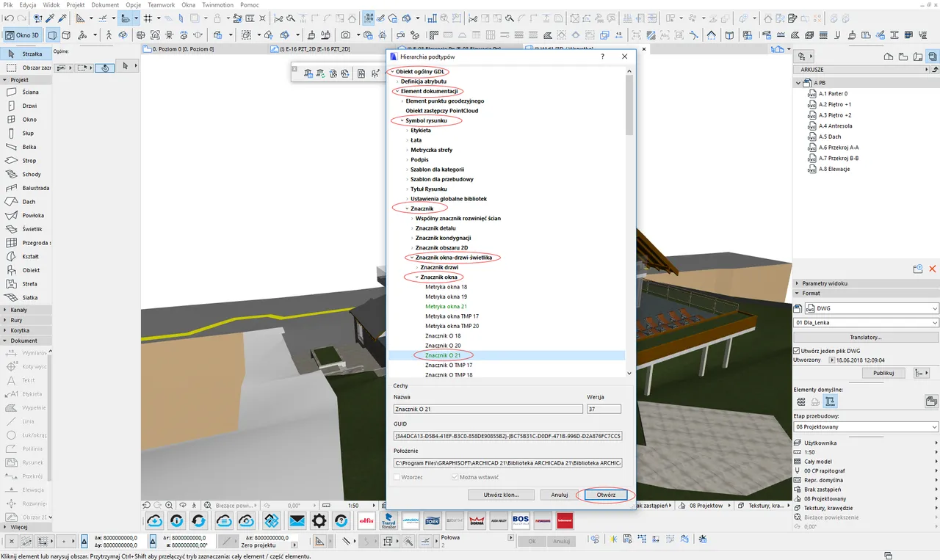Screen dimensions: 940x560
Task: Select 'Znacznik O 18' entry
Action: (x=443, y=335)
